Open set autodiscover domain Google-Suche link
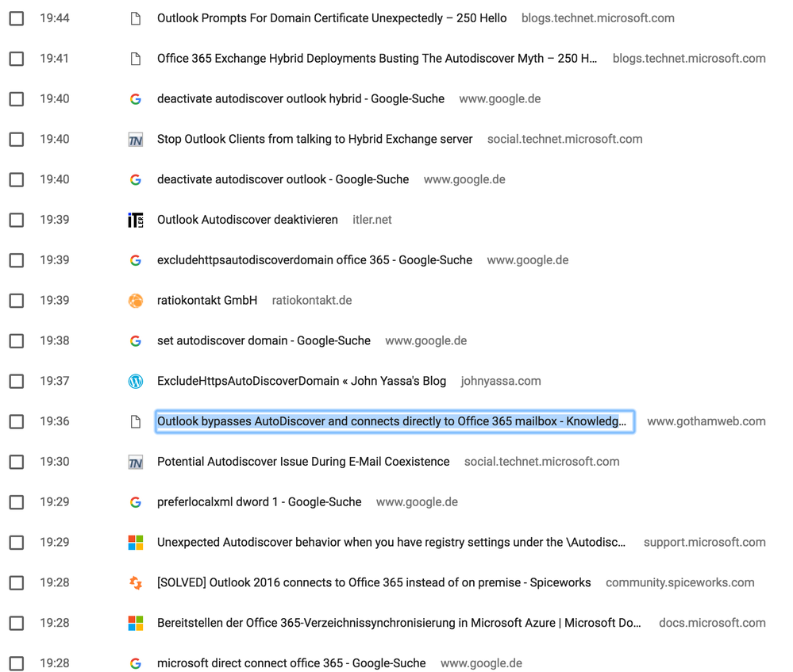Image resolution: width=793 pixels, height=672 pixels. pos(264,341)
